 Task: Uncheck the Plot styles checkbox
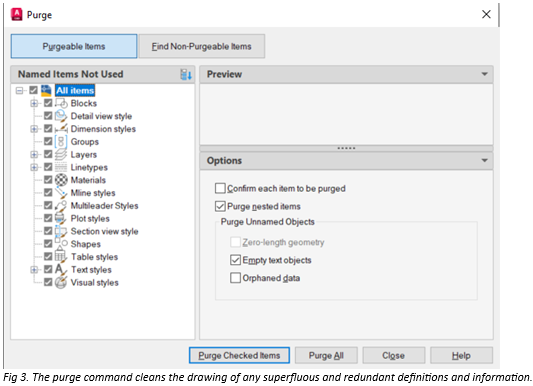coord(48,218)
